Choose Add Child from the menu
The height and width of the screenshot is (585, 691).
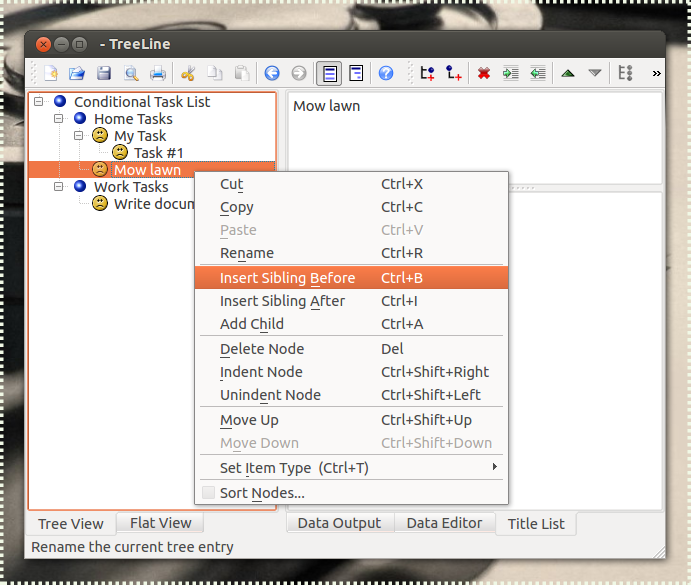tap(352, 324)
